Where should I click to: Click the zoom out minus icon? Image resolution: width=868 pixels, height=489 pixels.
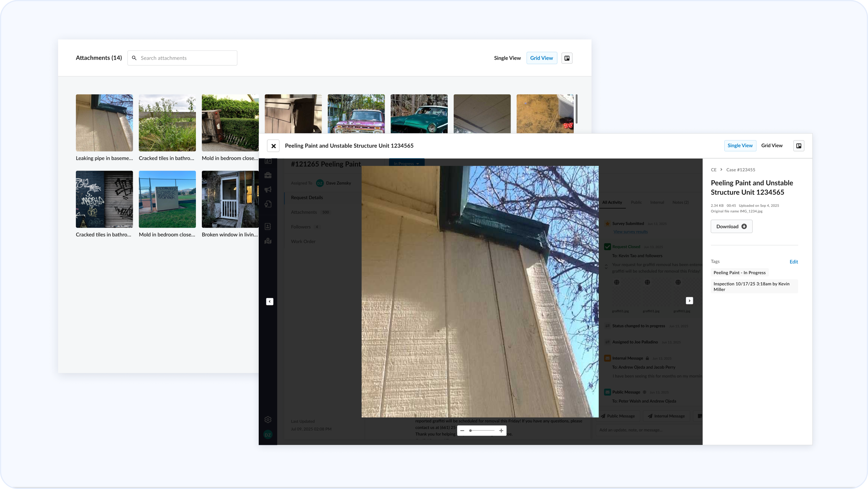(462, 431)
